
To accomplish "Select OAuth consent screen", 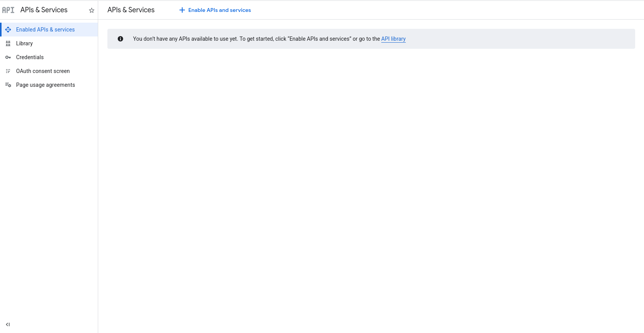I will pos(49,71).
